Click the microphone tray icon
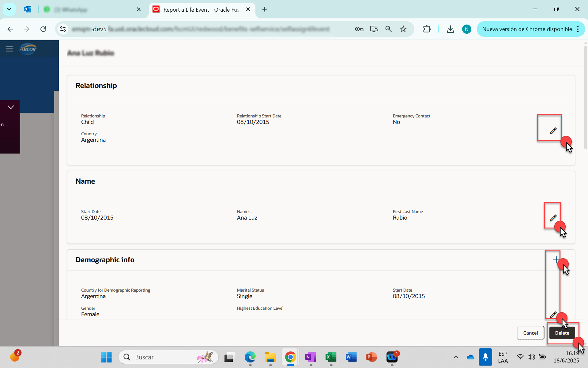This screenshot has height=368, width=588. point(485,357)
